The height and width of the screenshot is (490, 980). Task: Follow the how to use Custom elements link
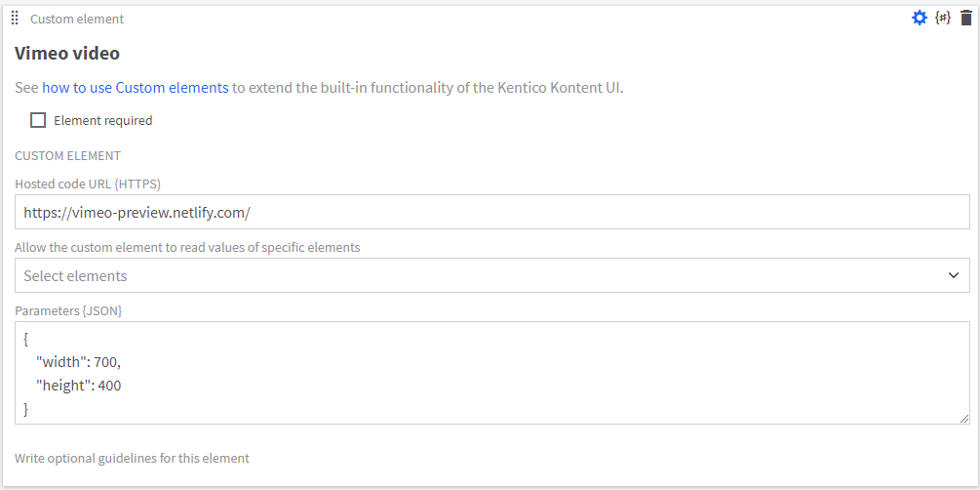tap(135, 88)
